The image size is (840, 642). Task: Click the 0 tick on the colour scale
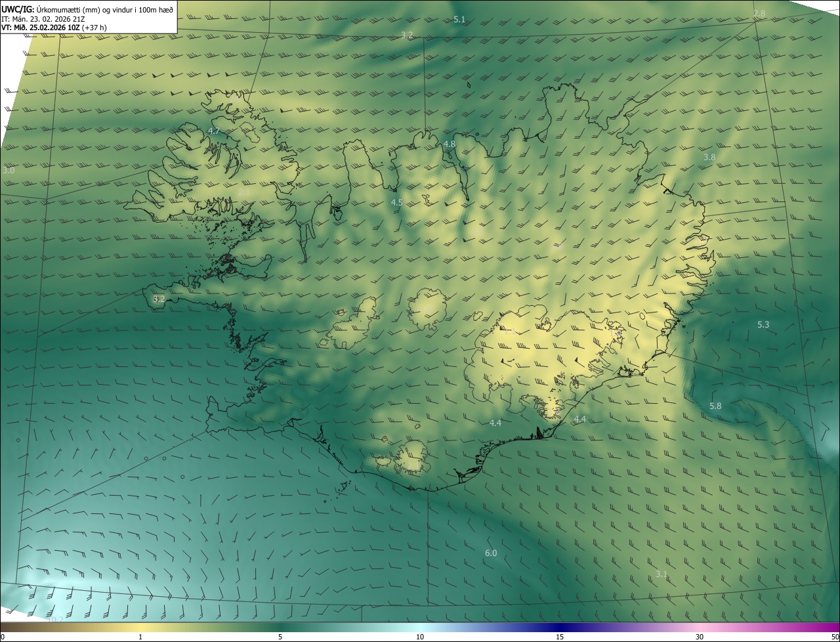(3, 637)
